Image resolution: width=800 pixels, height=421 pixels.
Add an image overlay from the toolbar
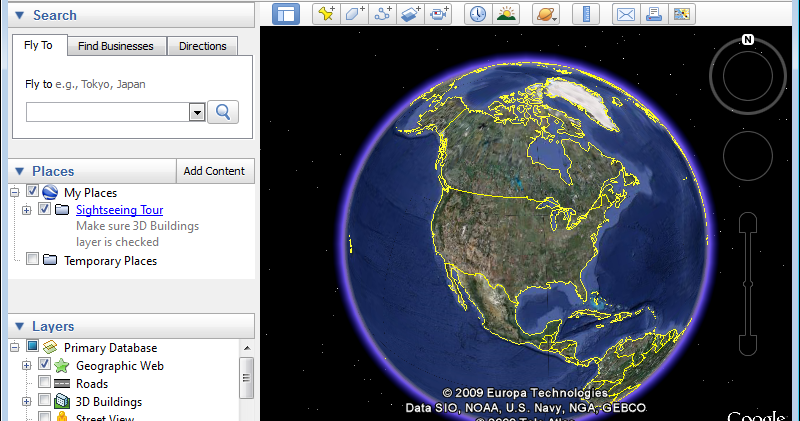(411, 14)
